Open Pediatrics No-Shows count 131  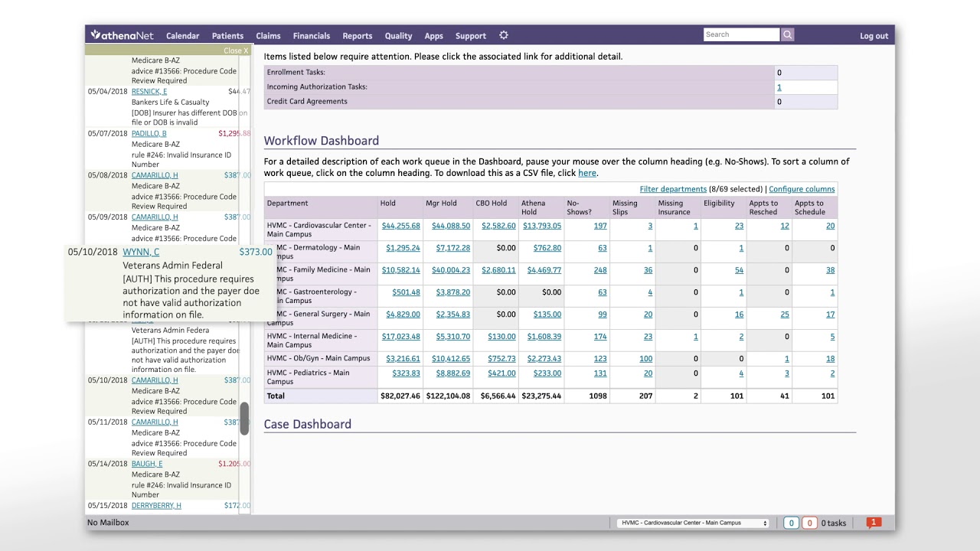[600, 373]
